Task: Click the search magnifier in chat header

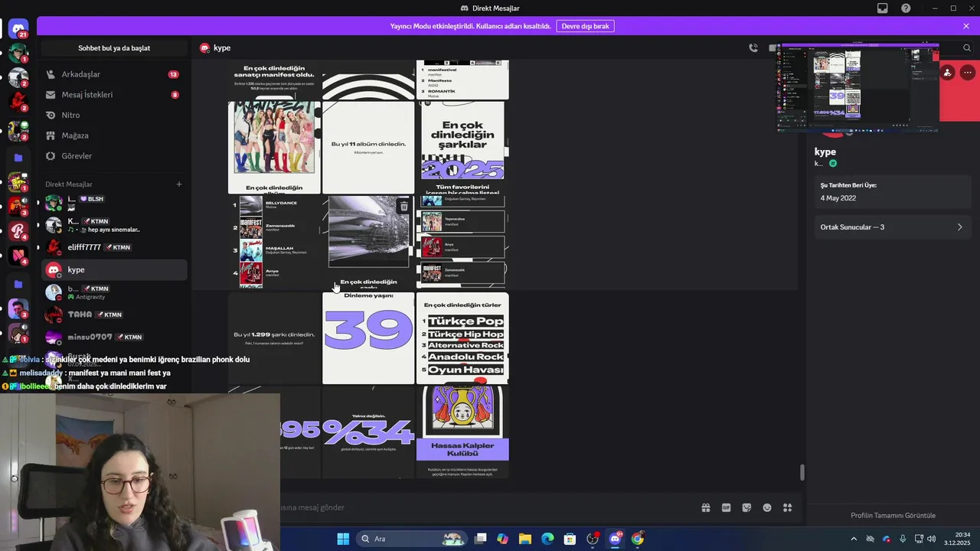Action: tap(967, 47)
